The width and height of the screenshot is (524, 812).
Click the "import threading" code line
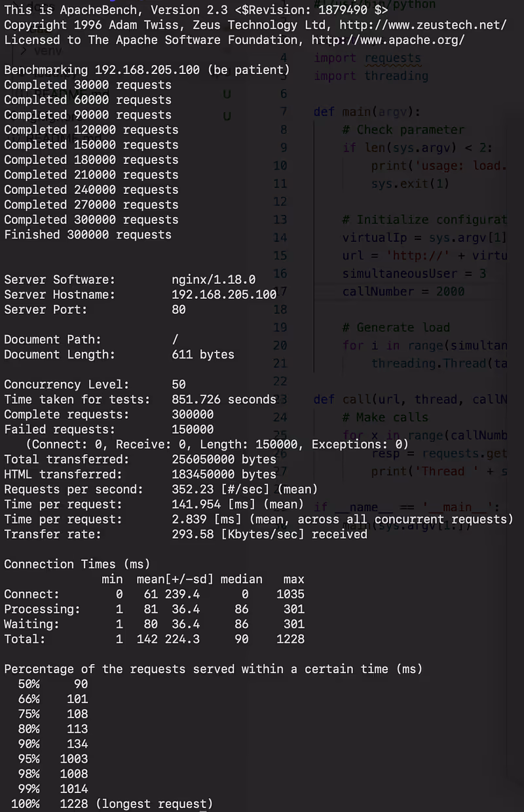point(371,76)
